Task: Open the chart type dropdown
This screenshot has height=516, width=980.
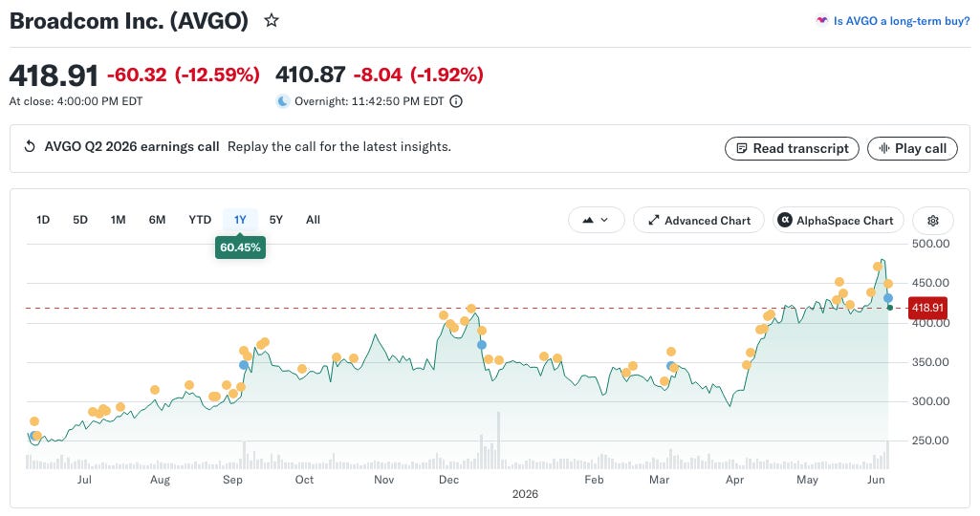Action: (597, 220)
